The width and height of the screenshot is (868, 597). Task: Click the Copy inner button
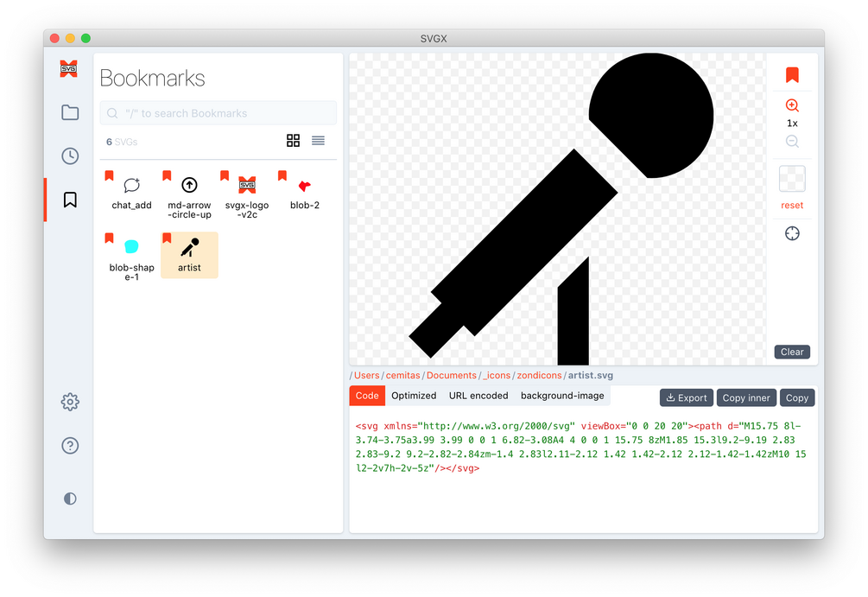[x=746, y=397]
